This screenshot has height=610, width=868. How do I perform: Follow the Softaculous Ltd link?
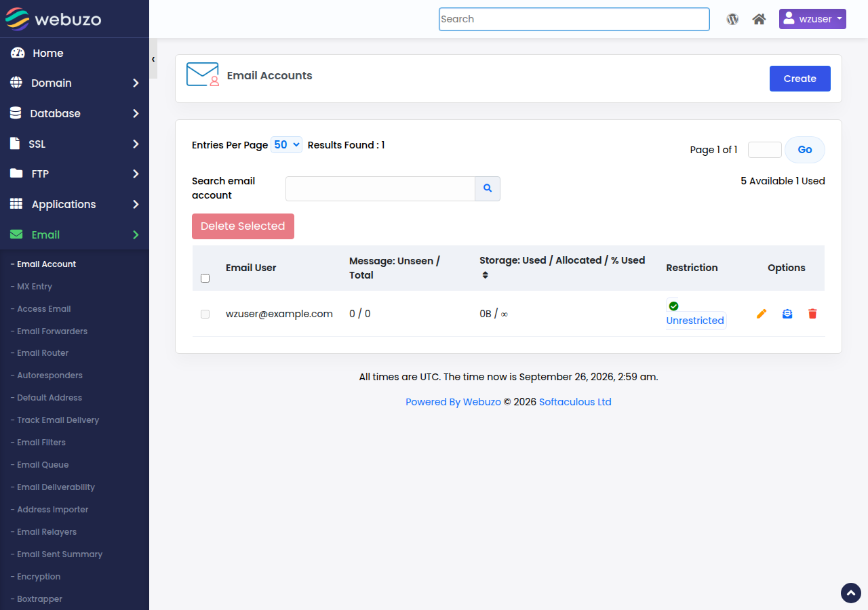coord(575,402)
